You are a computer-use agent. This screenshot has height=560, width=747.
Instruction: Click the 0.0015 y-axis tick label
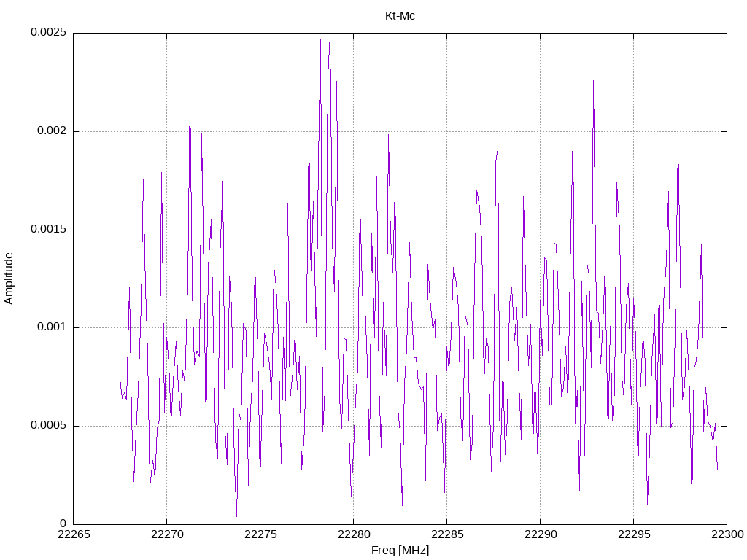pyautogui.click(x=49, y=229)
